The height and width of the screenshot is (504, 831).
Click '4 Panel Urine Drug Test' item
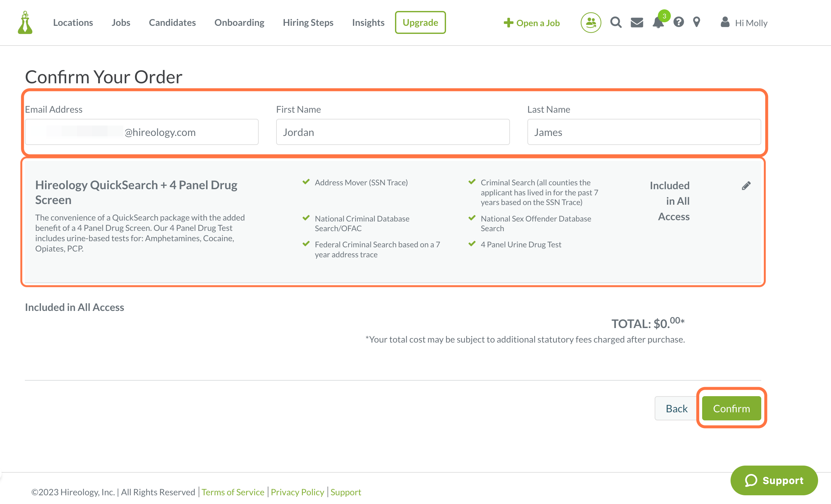pos(521,244)
